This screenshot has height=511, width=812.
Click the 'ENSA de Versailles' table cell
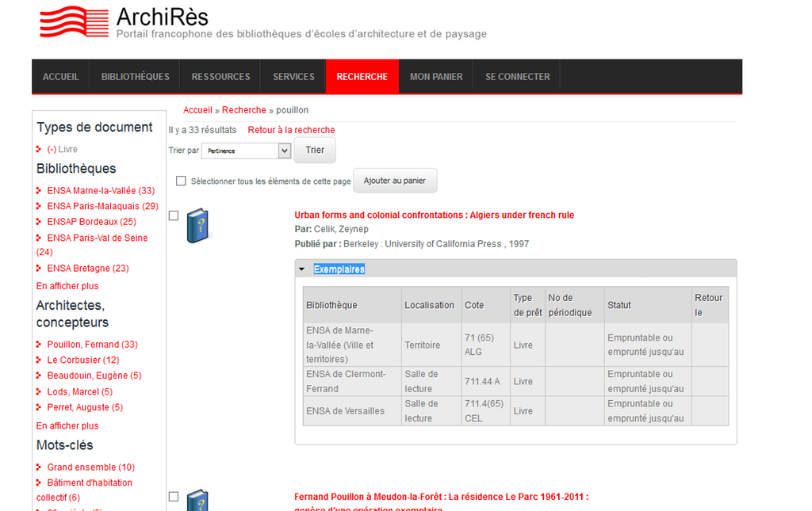(x=352, y=411)
